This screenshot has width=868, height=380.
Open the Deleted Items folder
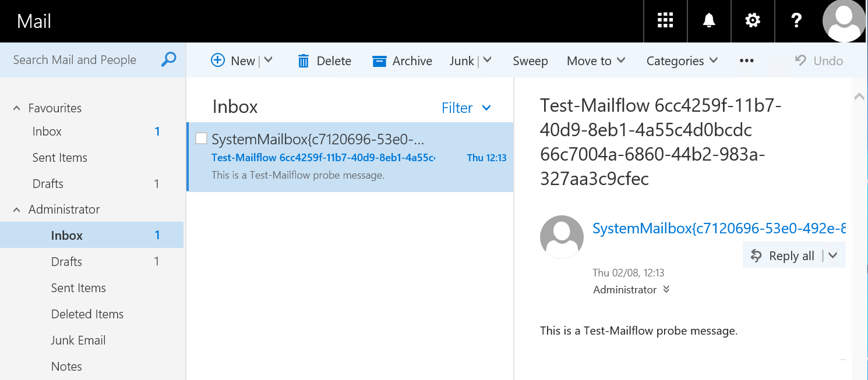pos(87,314)
